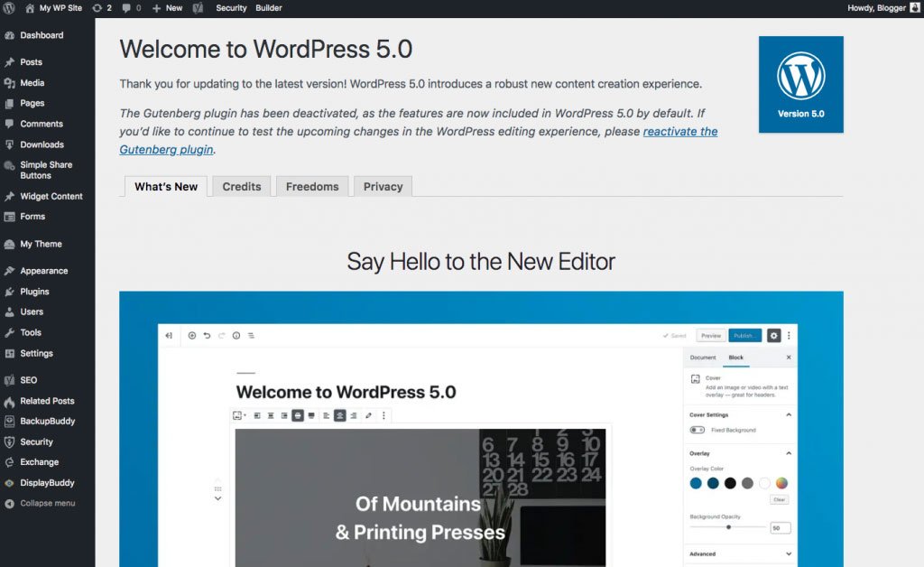Toggle the Fixed Background switch
Screen dimensions: 924x567
(x=697, y=430)
